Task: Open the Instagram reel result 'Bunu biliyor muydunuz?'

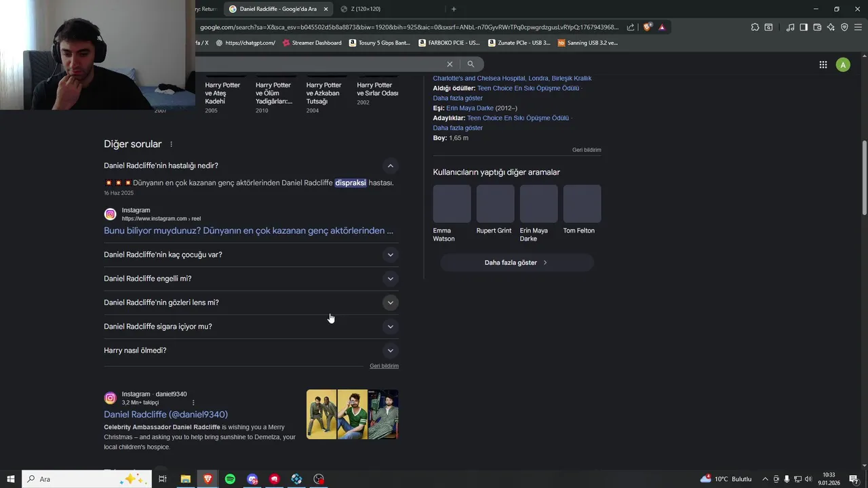Action: pyautogui.click(x=248, y=230)
